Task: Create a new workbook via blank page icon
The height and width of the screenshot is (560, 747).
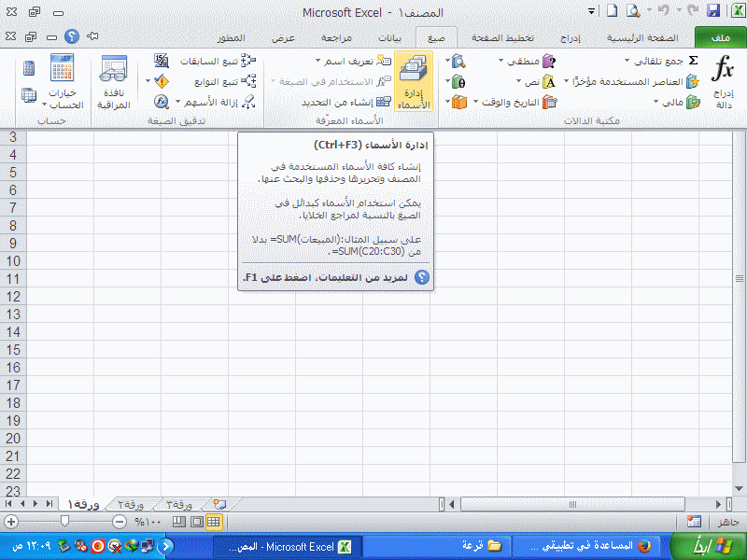Action: (x=613, y=11)
